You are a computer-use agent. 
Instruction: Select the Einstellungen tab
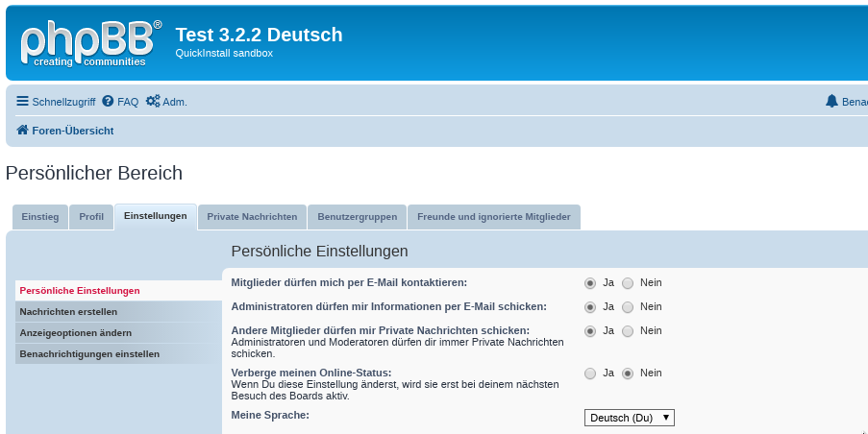156,216
